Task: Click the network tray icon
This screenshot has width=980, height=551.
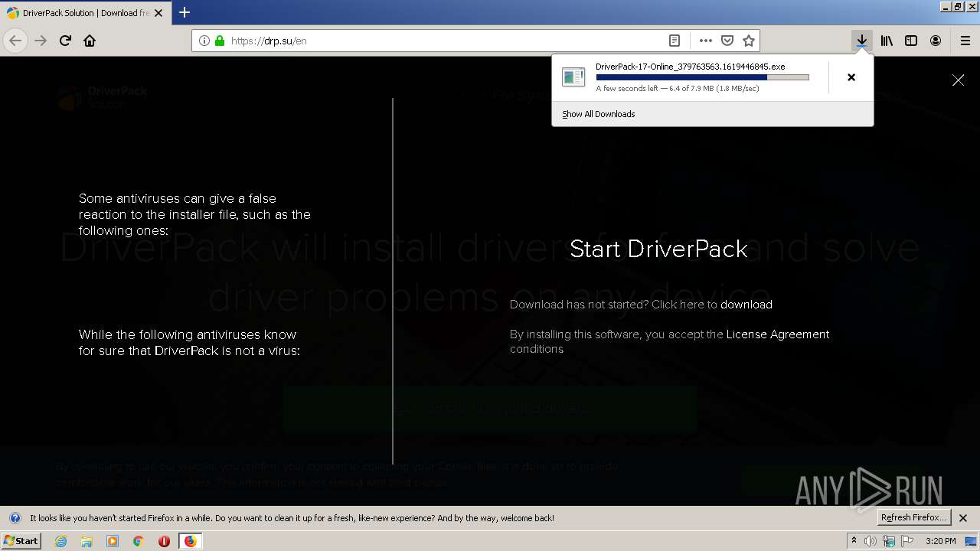Action: coord(889,541)
